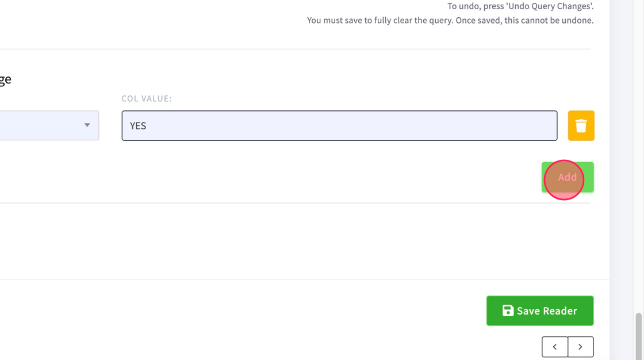Click the column select box left of COL VALUE
The height and width of the screenshot is (360, 644).
coord(49,125)
